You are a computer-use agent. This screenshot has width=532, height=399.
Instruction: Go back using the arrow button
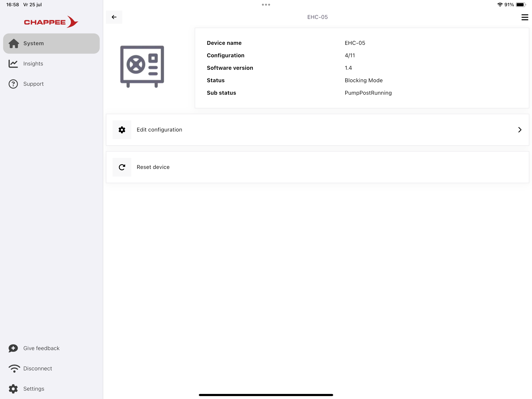[114, 17]
